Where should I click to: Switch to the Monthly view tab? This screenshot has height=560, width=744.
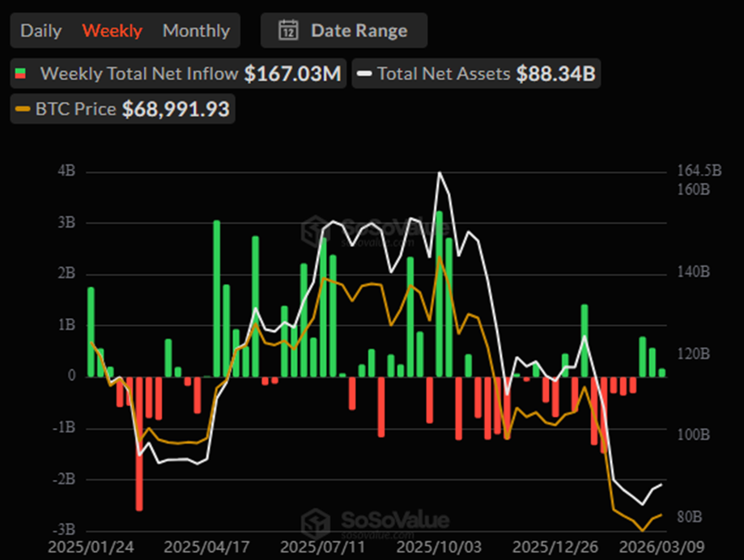click(196, 31)
